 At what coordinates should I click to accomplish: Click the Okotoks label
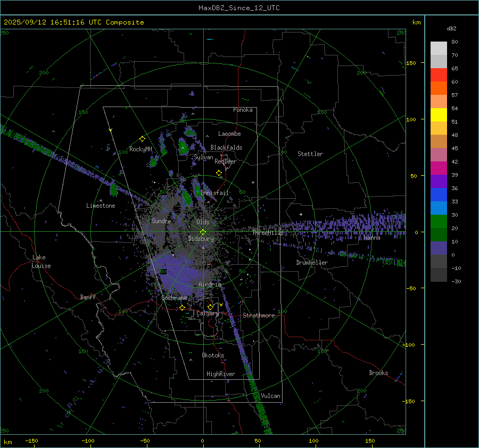[213, 355]
